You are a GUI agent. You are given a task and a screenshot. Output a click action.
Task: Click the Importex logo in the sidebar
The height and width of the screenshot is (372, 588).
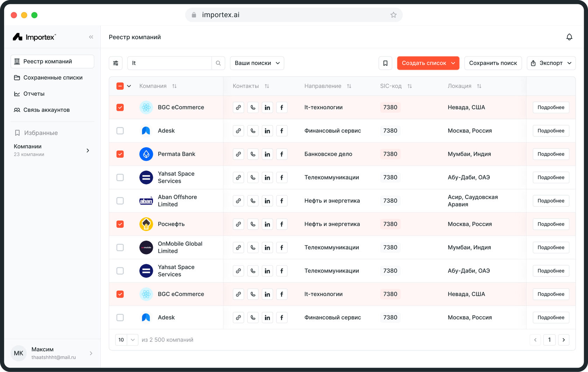(34, 37)
